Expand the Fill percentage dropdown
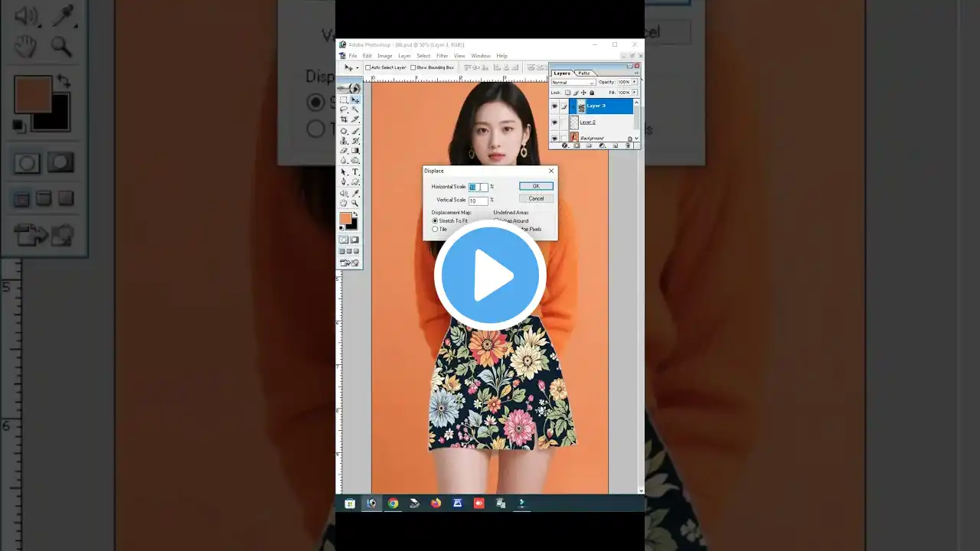The height and width of the screenshot is (551, 980). point(634,92)
